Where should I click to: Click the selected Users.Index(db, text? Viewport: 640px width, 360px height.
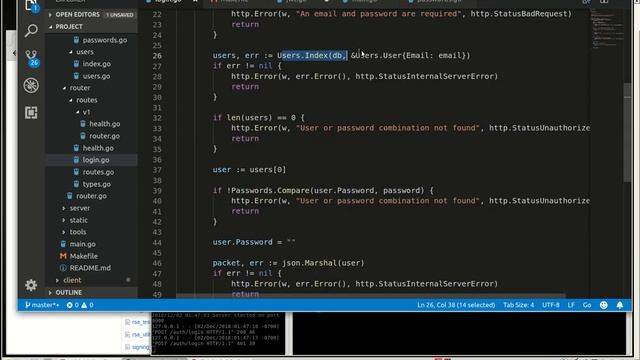[314, 56]
